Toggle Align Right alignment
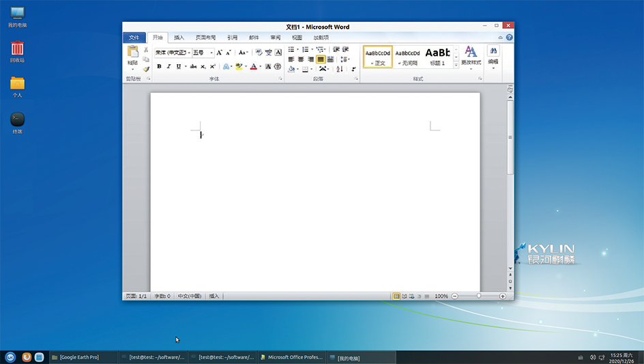This screenshot has height=364, width=644. coord(310,59)
